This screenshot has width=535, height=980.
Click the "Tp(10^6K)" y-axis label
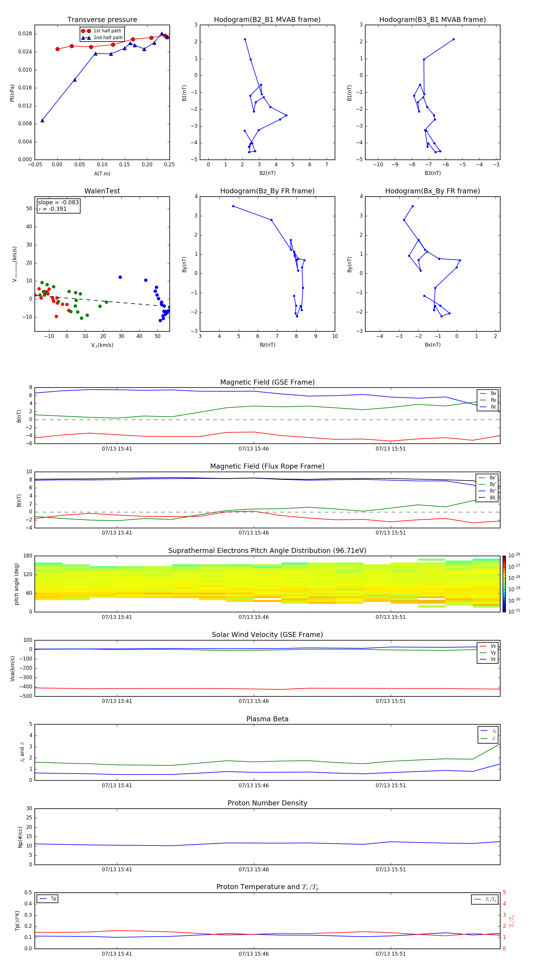point(17,921)
